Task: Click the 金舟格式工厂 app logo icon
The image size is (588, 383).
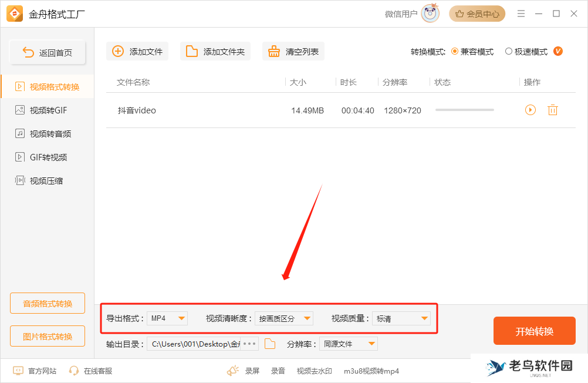Action: tap(15, 14)
